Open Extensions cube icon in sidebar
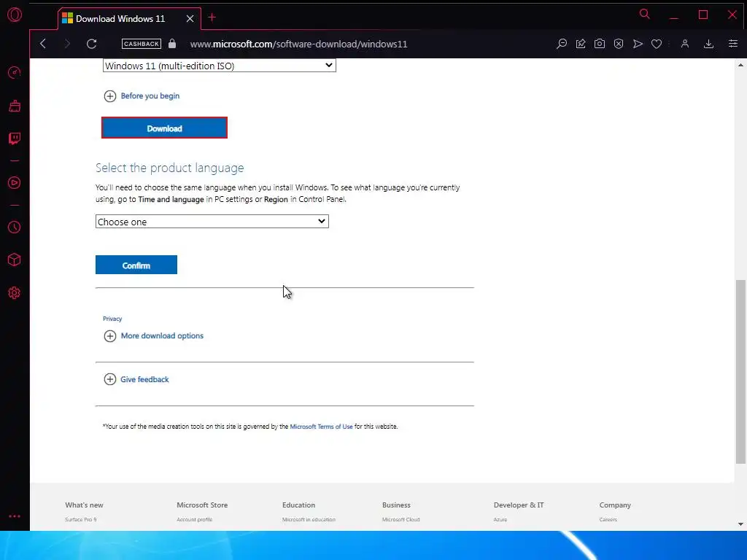Image resolution: width=747 pixels, height=560 pixels. point(15,260)
